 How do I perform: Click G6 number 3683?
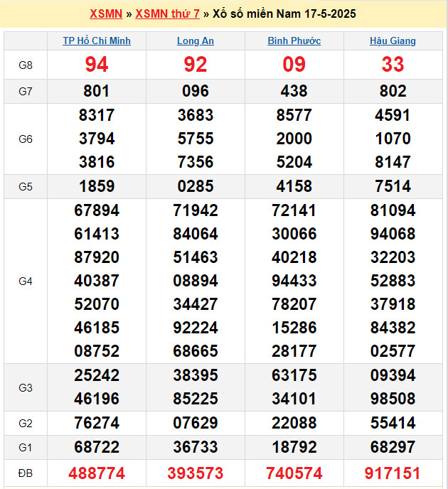[196, 115]
